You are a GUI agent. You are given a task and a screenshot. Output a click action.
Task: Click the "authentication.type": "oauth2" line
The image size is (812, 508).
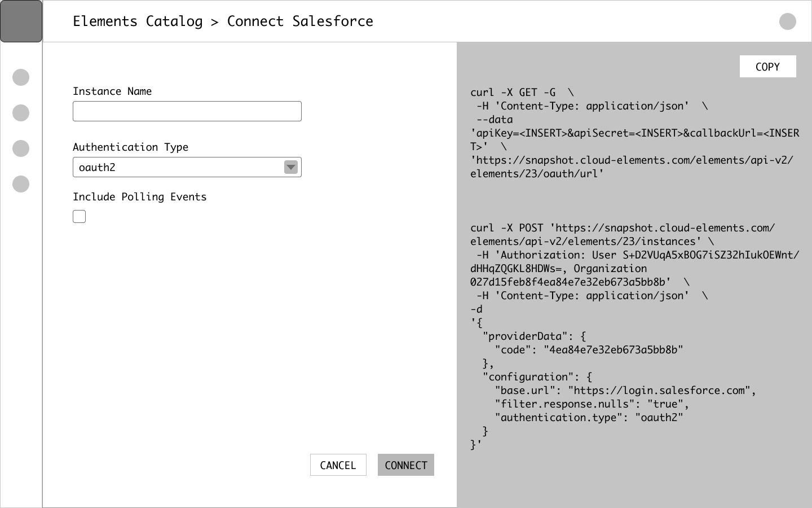click(x=589, y=418)
